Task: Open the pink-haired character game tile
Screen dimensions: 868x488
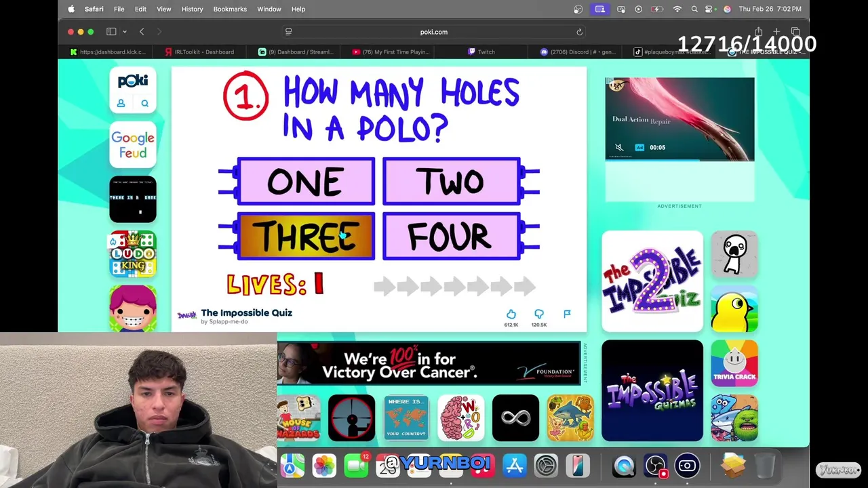Action: (133, 308)
